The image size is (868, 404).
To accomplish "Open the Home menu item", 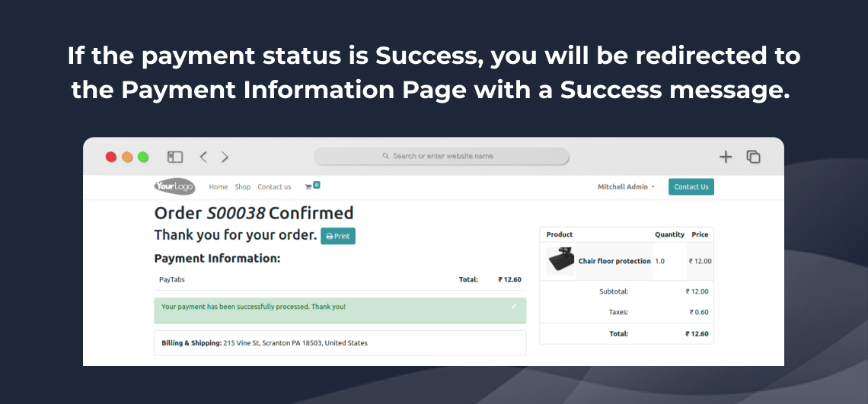I will point(218,187).
